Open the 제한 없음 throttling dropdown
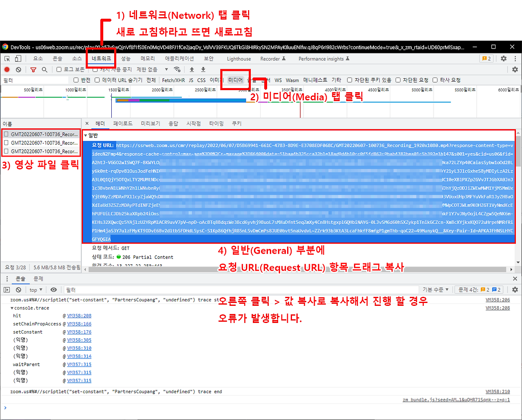522x420 pixels. 152,69
